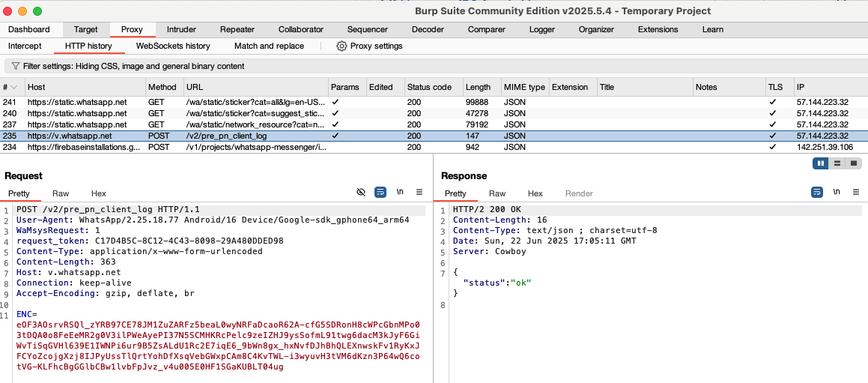Image resolution: width=868 pixels, height=383 pixels.
Task: Click the Proxy settings gear icon
Action: (x=342, y=46)
